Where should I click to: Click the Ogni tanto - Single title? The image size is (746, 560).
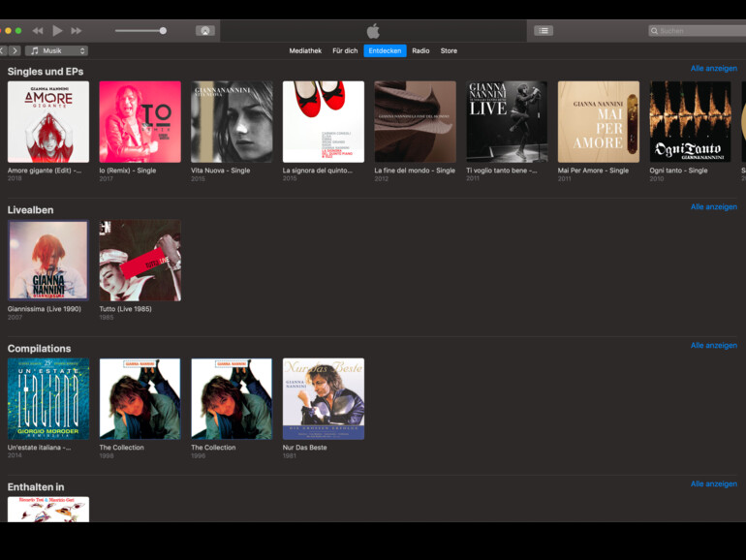678,171
